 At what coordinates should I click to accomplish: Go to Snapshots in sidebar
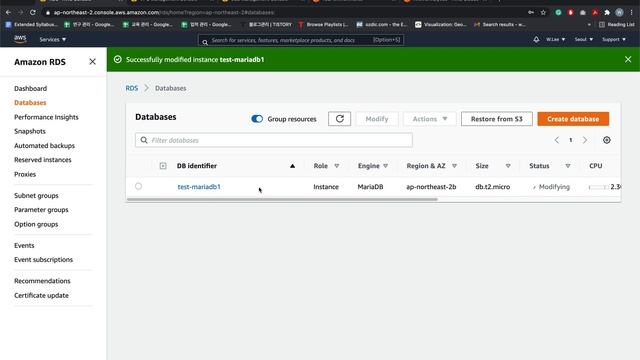pos(30,131)
